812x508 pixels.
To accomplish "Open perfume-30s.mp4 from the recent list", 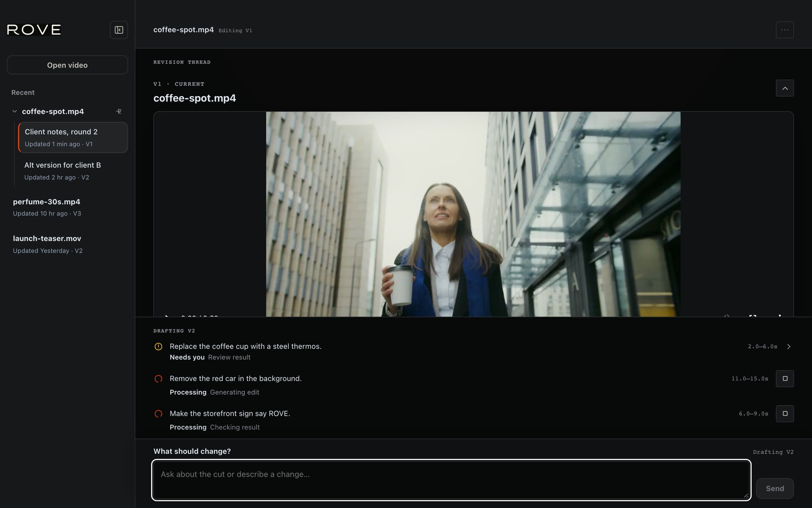I will (x=67, y=207).
